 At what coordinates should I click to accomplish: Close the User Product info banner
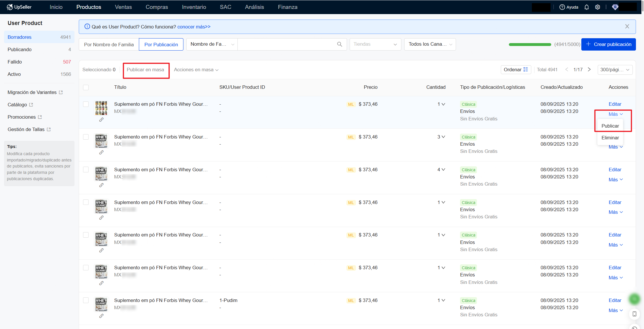click(627, 26)
